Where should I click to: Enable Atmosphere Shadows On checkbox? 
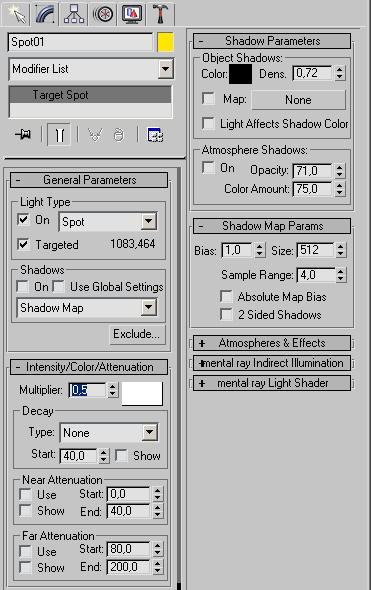[x=208, y=167]
